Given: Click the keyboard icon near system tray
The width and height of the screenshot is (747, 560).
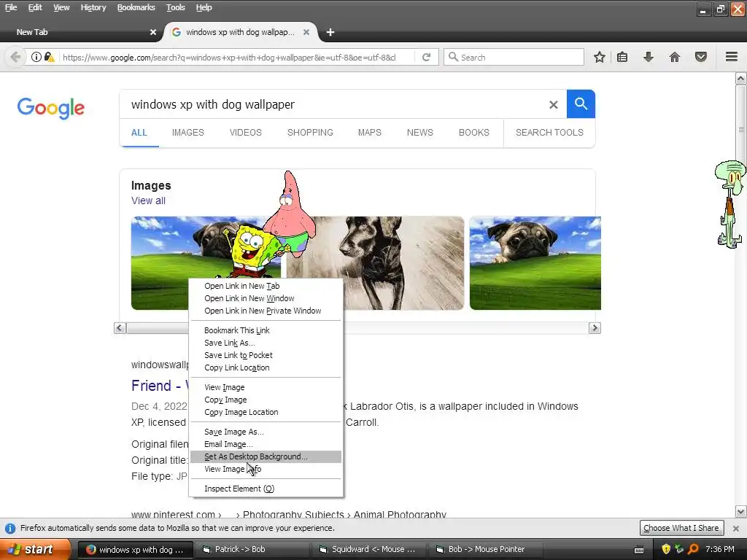Looking at the screenshot, I should click(639, 550).
